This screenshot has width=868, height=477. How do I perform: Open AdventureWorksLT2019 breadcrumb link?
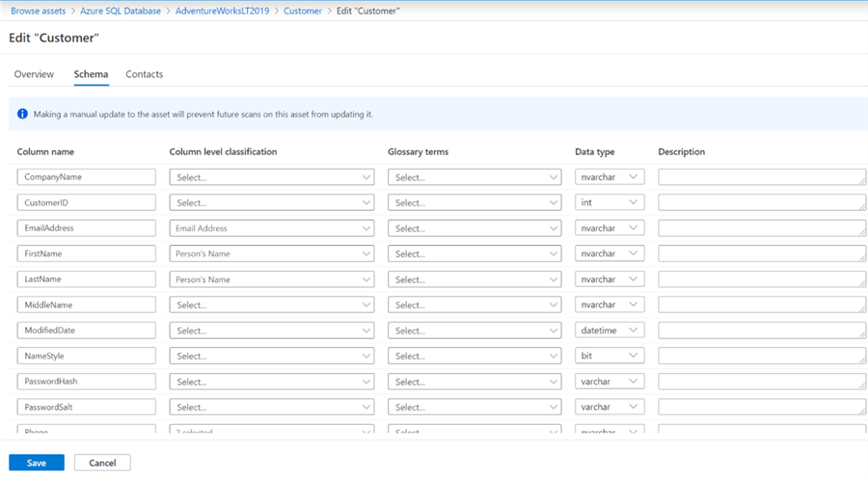click(x=221, y=11)
